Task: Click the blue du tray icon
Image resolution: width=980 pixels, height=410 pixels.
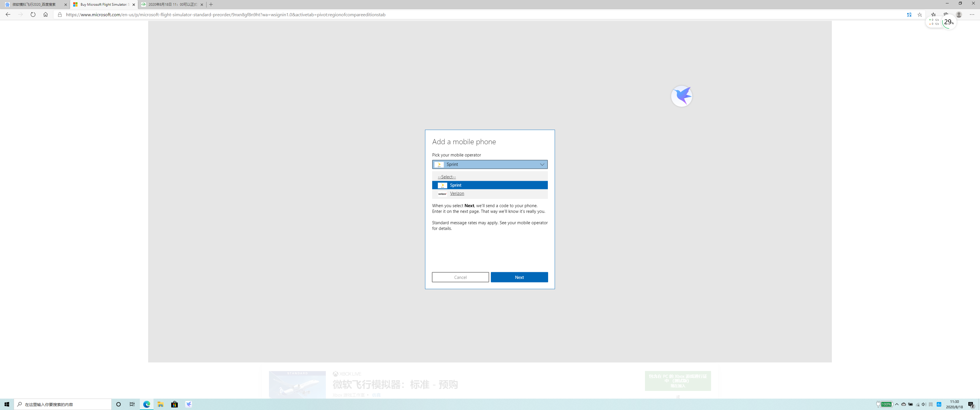Action: coord(939,404)
